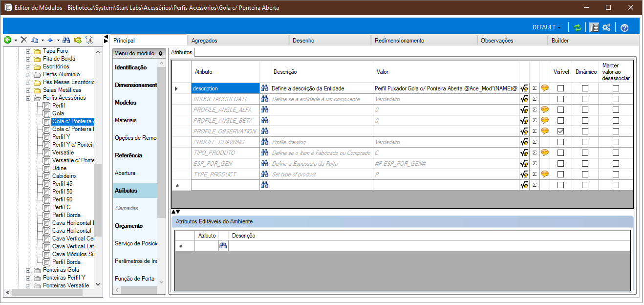Select the Atributos sub-tab
This screenshot has height=305, width=644.
point(182,52)
